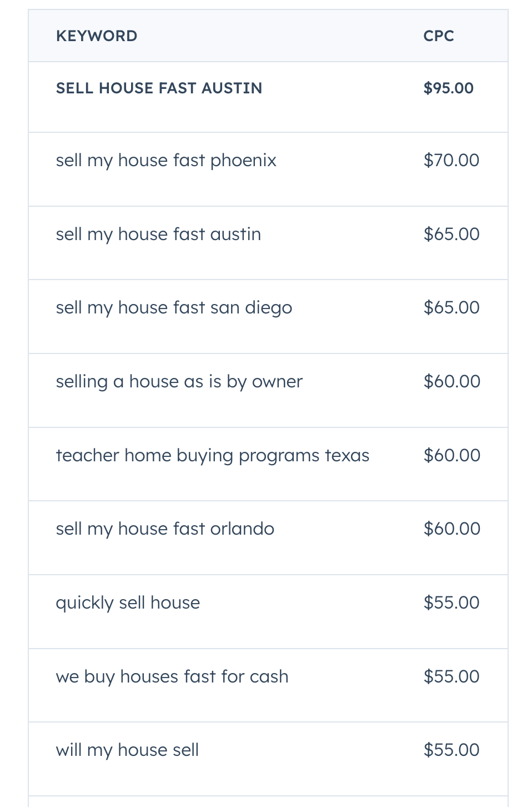The width and height of the screenshot is (532, 807).
Task: Select keyword sell my house fast orlando
Action: coord(165,529)
